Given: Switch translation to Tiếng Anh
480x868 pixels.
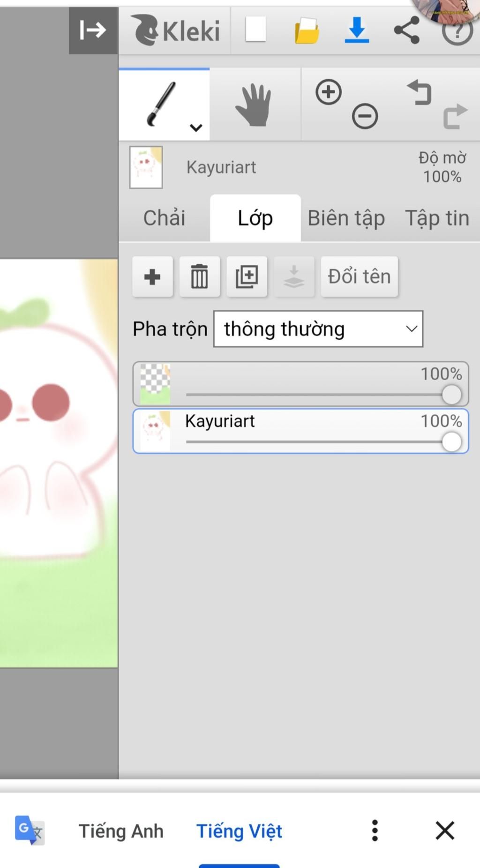Looking at the screenshot, I should click(121, 831).
